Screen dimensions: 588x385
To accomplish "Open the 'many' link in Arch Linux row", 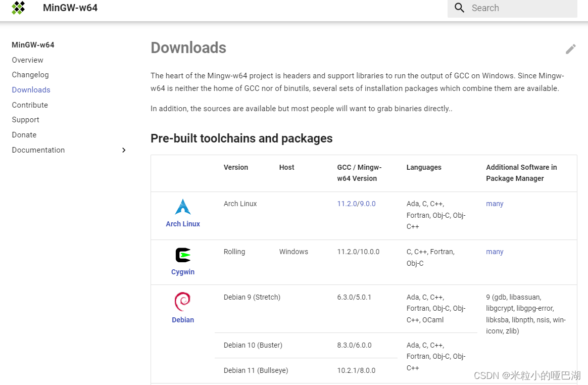I will coord(495,204).
